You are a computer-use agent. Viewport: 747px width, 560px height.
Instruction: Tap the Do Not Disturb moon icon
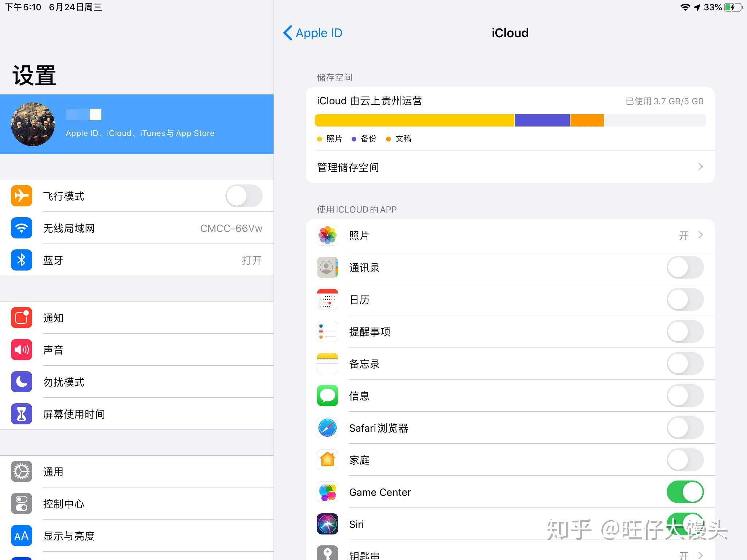(22, 382)
